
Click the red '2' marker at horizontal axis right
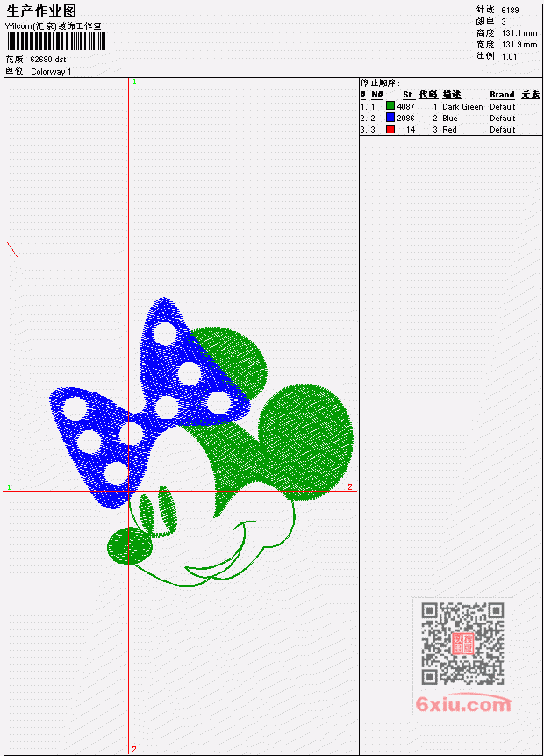tap(350, 487)
